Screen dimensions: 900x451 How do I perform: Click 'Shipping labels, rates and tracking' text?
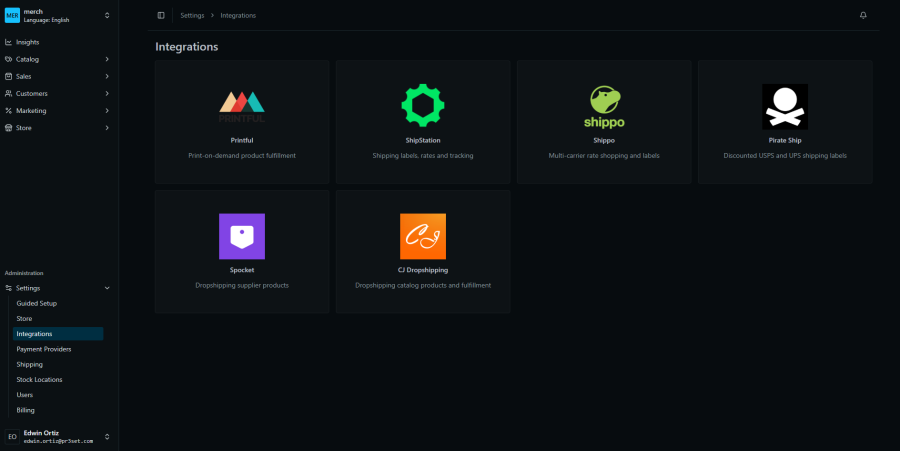pyautogui.click(x=423, y=155)
